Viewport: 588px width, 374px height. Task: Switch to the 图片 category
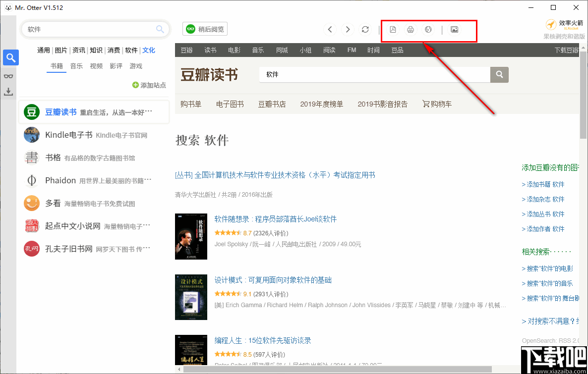click(x=61, y=50)
